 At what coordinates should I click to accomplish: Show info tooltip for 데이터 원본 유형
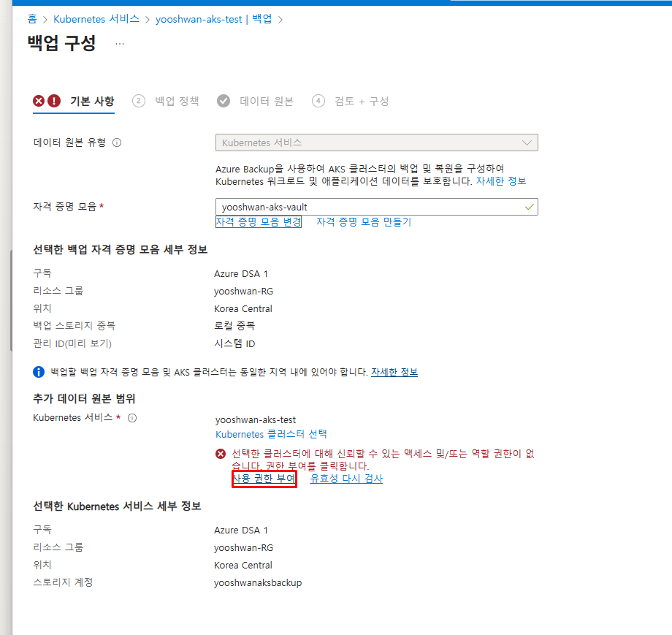tap(117, 142)
